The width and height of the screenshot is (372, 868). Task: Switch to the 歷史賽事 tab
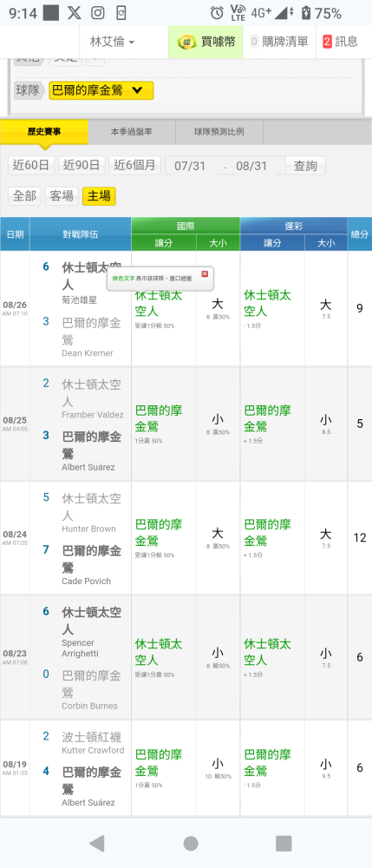pyautogui.click(x=44, y=132)
